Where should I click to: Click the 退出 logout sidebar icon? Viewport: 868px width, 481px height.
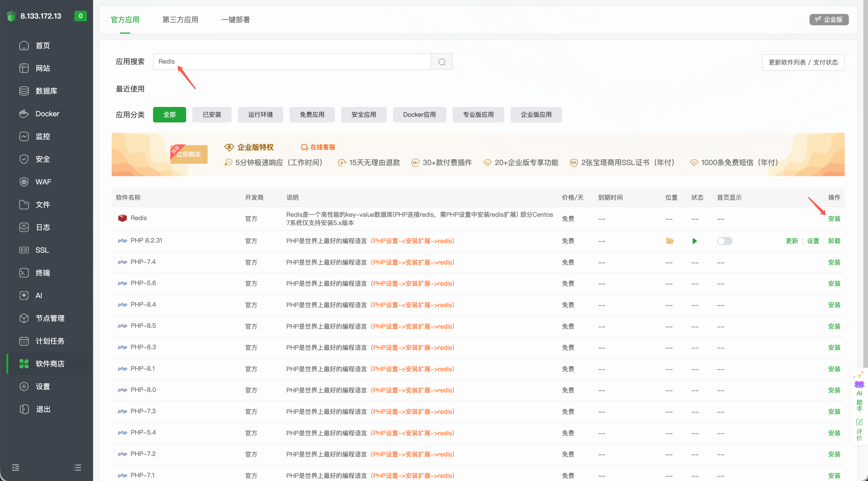(24, 409)
